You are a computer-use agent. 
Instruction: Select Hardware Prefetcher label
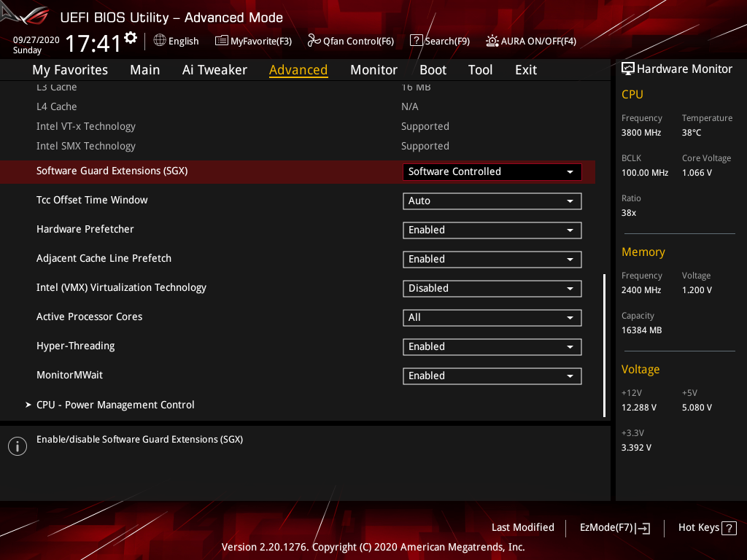85,229
